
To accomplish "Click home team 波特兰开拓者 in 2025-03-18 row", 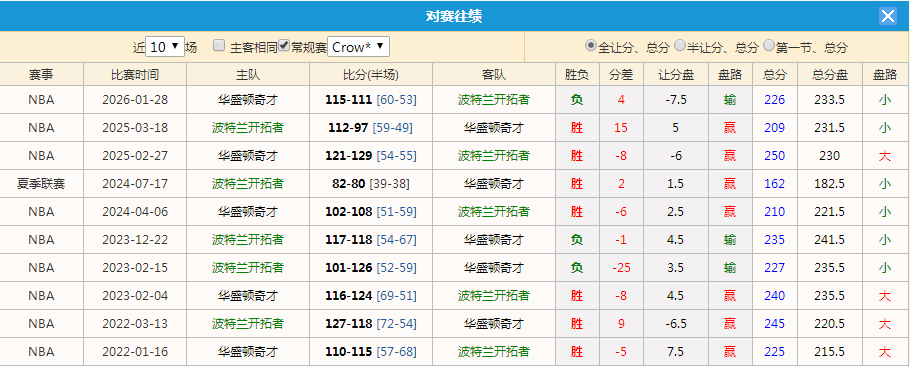I will tap(248, 128).
